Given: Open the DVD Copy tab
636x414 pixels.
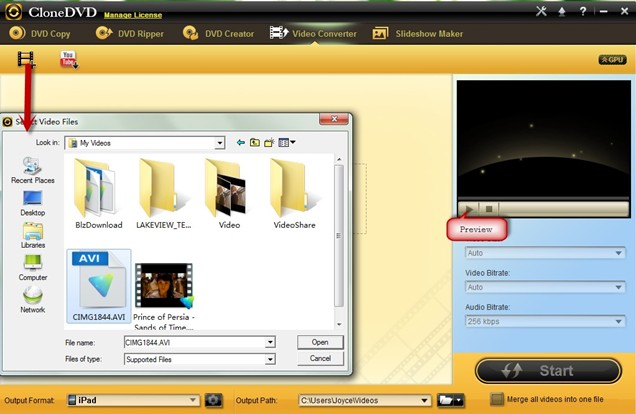Looking at the screenshot, I should pos(40,34).
